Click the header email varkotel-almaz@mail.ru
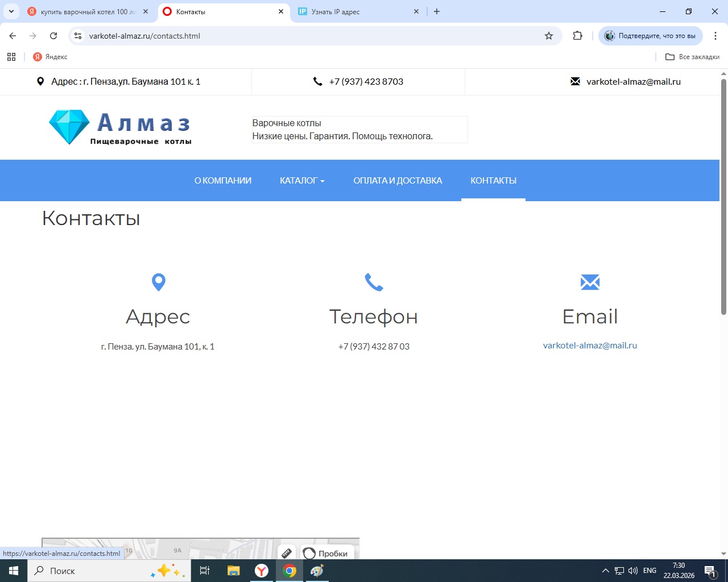The width and height of the screenshot is (728, 582). coord(634,82)
